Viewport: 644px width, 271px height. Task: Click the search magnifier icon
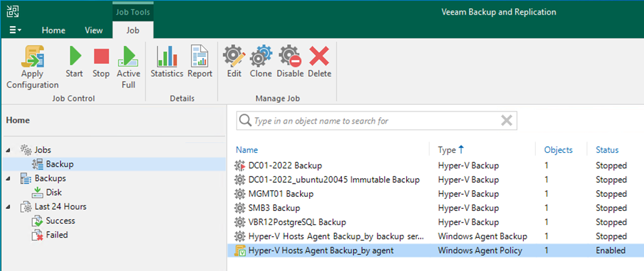click(x=245, y=121)
